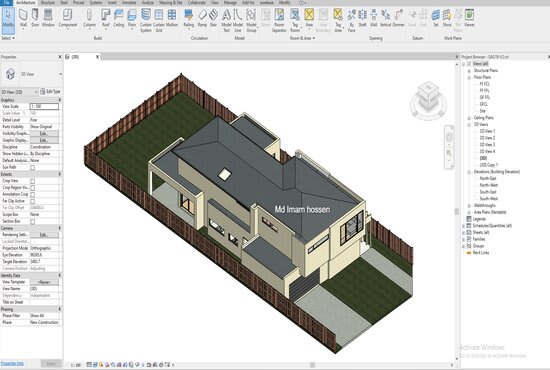The width and height of the screenshot is (550, 370).
Task: Click Edit for Graphic Display Options
Action: click(44, 140)
